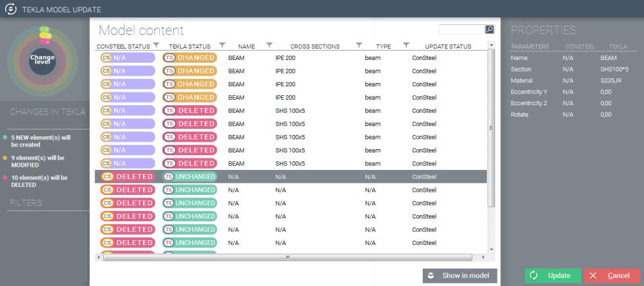644x286 pixels.
Task: Click CHANGED badge in first IPE 200 row
Action: point(189,58)
